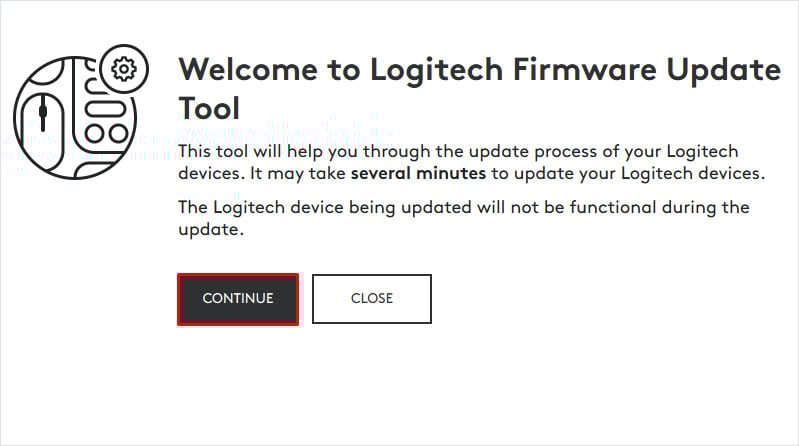The height and width of the screenshot is (446, 799).
Task: Click the pill-shaped key in device illustration
Action: [x=105, y=108]
